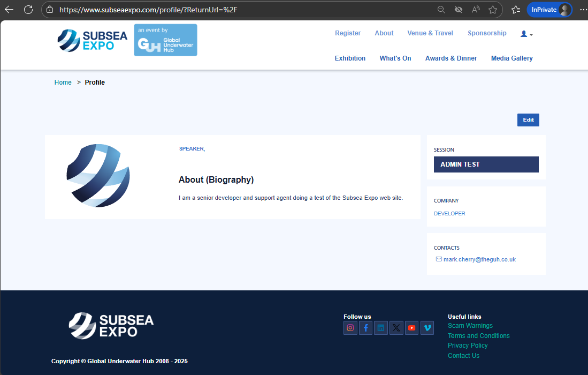View site information lock icon
Viewport: 588px width, 375px height.
tap(50, 10)
